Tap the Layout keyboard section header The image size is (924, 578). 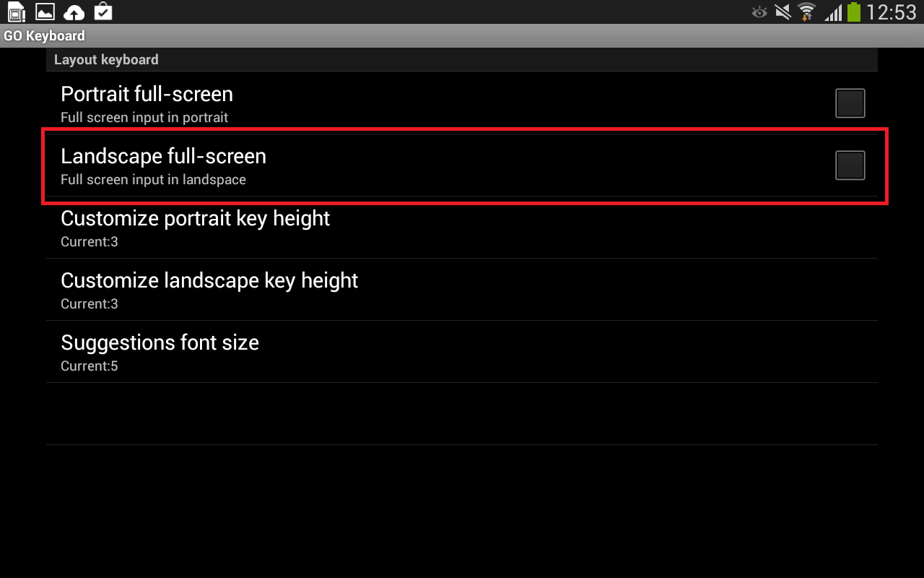pos(106,60)
